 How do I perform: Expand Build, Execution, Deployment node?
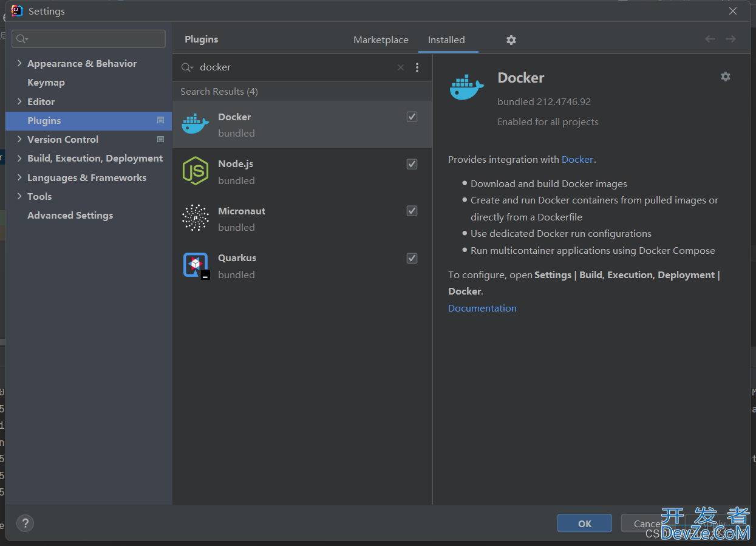pyautogui.click(x=19, y=158)
